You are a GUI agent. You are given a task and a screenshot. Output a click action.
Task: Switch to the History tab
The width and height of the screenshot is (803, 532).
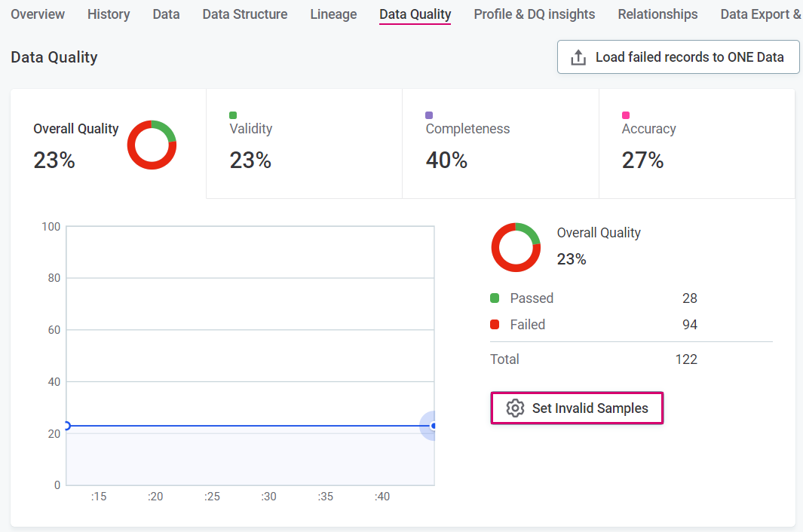[109, 14]
